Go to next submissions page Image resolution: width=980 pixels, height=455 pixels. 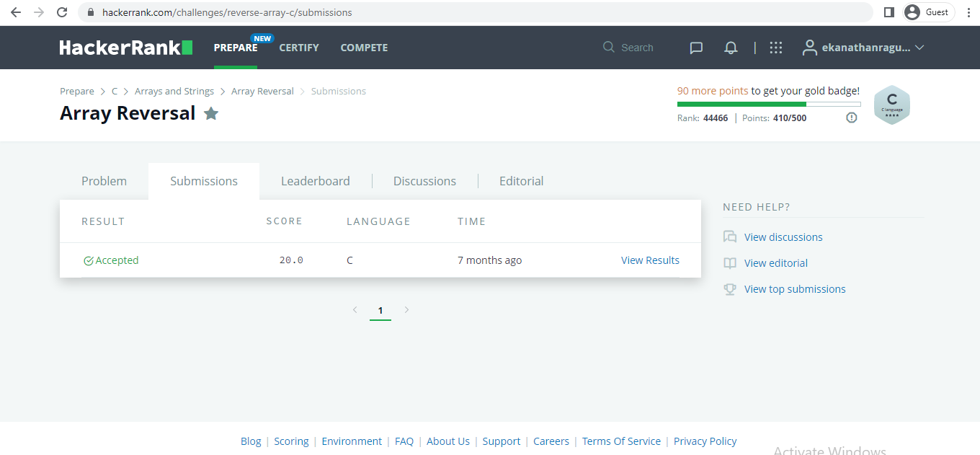tap(406, 310)
